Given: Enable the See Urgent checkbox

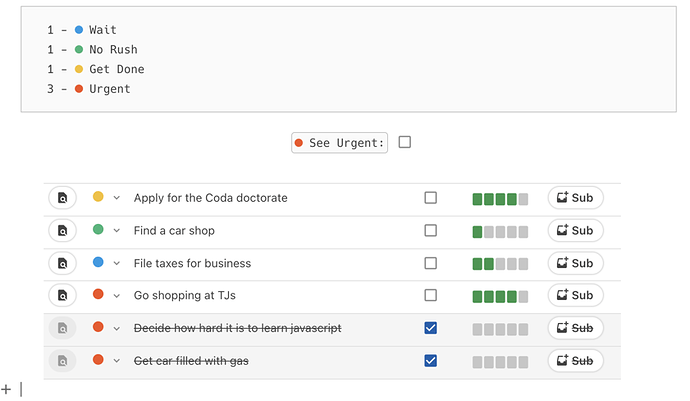Looking at the screenshot, I should click(405, 142).
